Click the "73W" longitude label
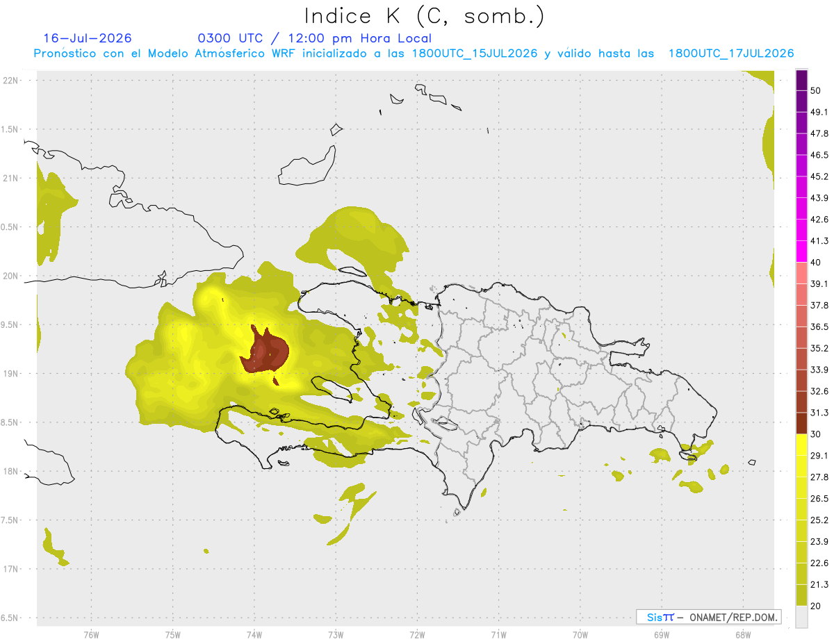834x644 pixels. pyautogui.click(x=336, y=634)
